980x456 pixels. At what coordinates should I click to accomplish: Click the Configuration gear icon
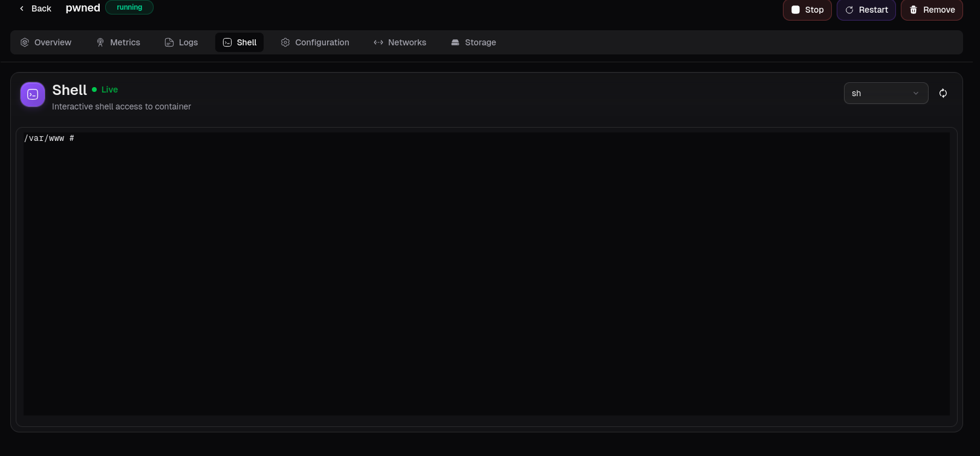(285, 42)
